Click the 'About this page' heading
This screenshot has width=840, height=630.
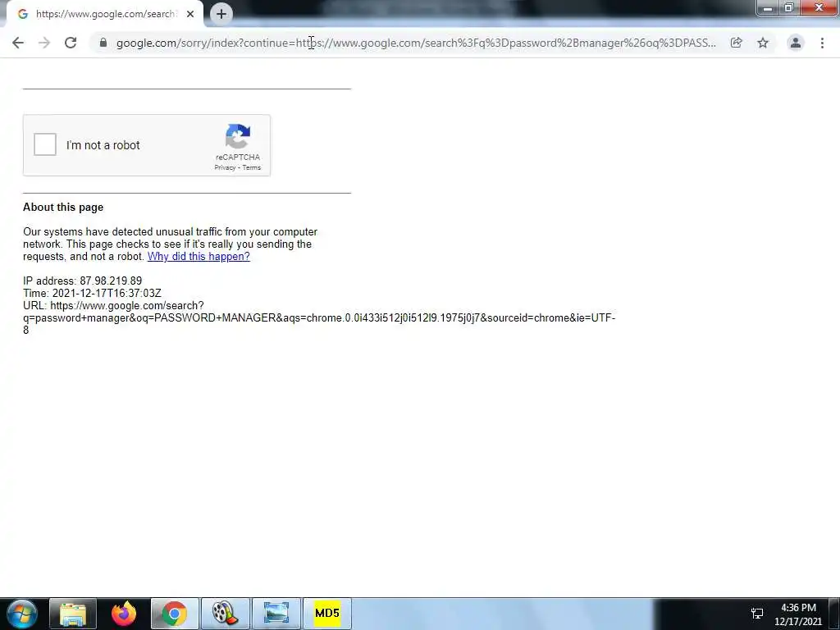point(63,208)
